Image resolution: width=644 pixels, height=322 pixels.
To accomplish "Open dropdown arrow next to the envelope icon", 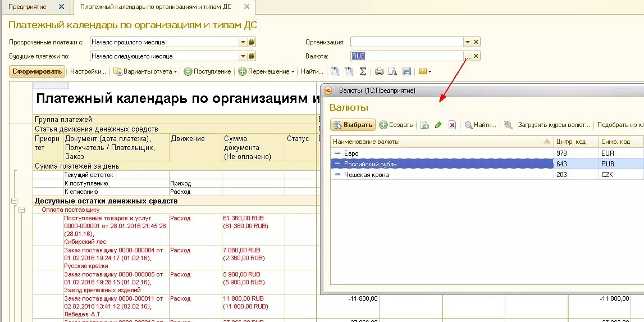I will [x=430, y=72].
